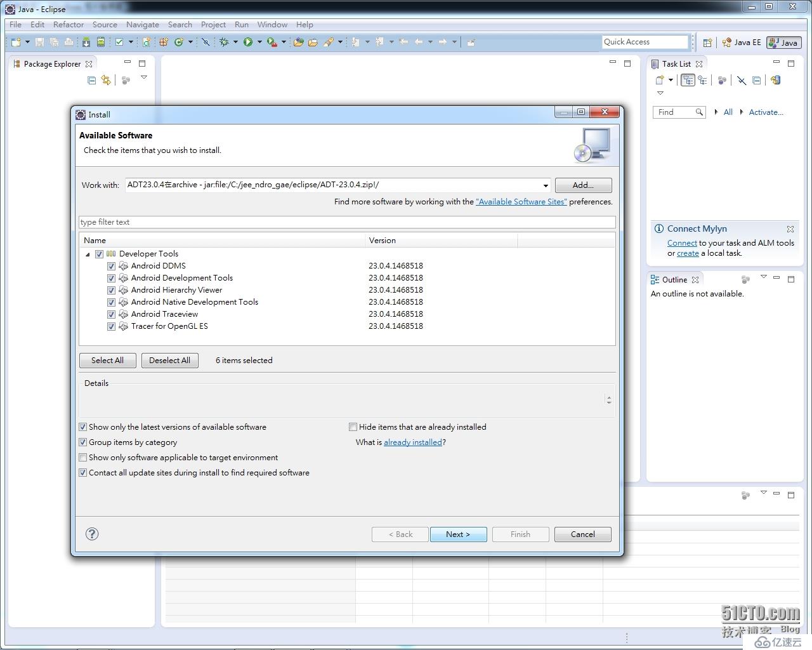Open the Help menu
The height and width of the screenshot is (650, 812).
pos(304,25)
